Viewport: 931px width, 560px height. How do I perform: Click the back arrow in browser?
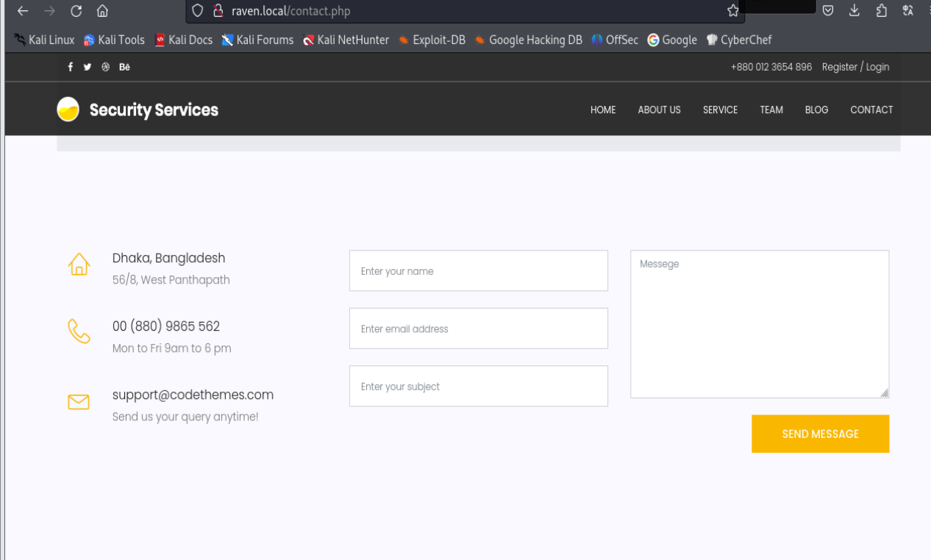(x=23, y=11)
